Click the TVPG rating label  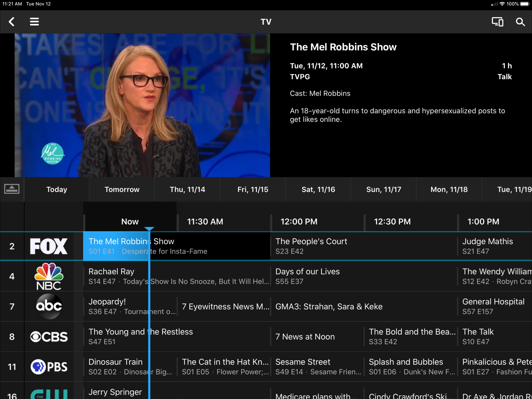tap(300, 77)
